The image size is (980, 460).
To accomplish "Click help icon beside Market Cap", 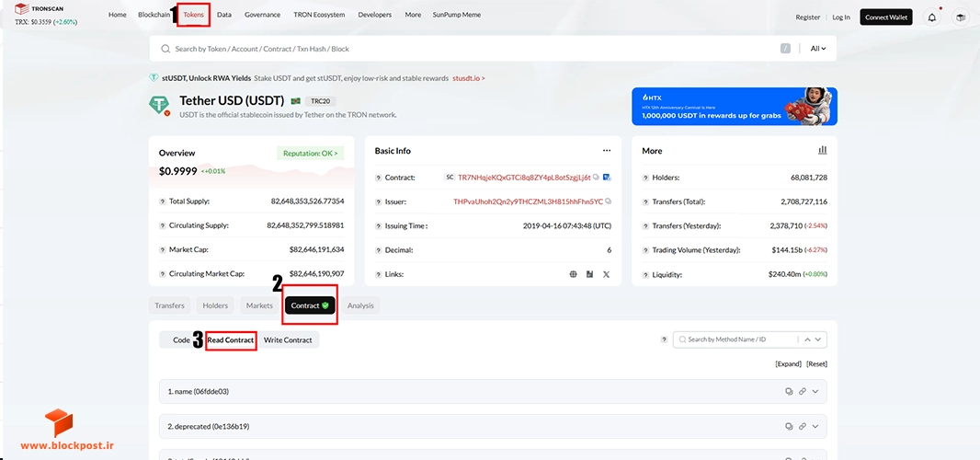I will (163, 249).
